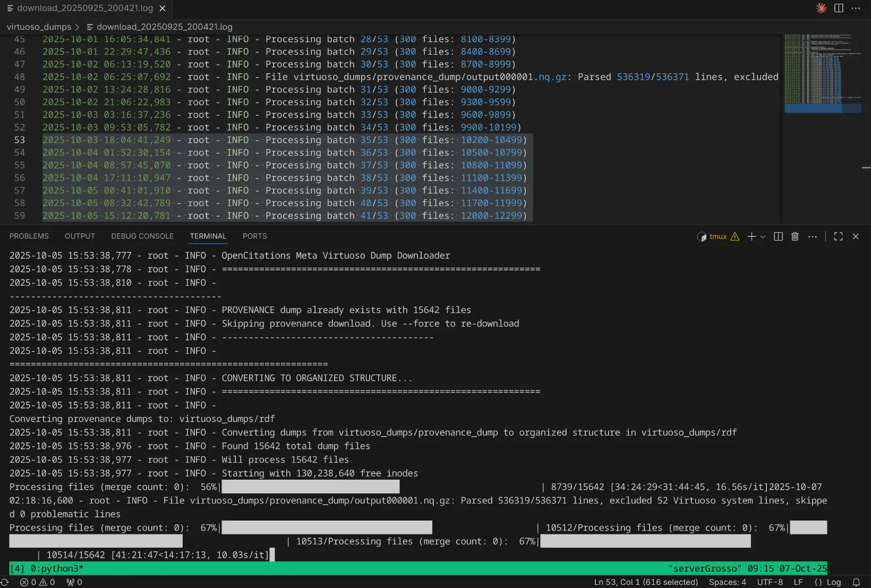The image size is (871, 588).
Task: Open the Claude Code icon in editor toolbar
Action: (x=821, y=8)
